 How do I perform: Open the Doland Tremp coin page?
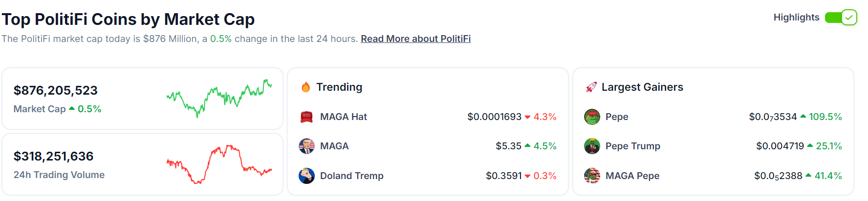pos(352,176)
